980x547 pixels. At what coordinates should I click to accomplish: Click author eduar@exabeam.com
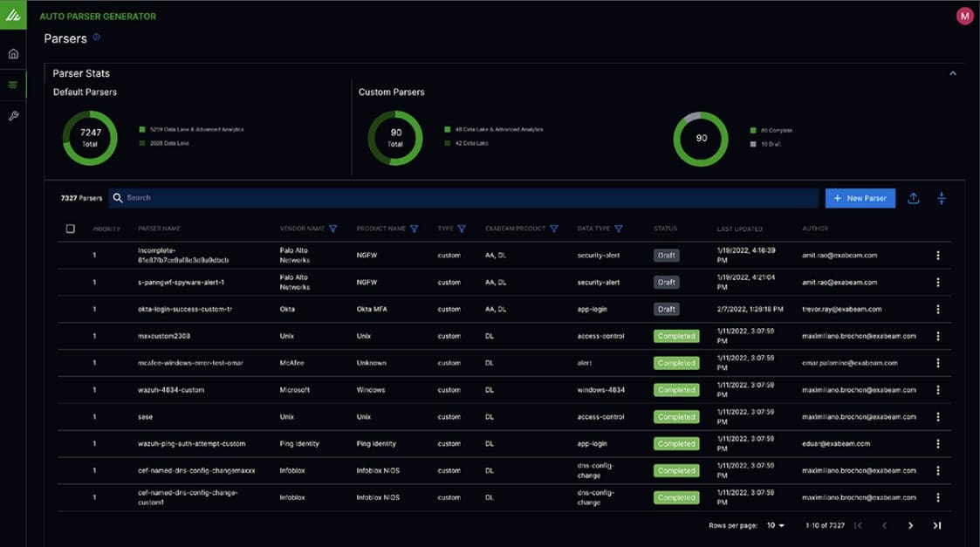pos(836,444)
